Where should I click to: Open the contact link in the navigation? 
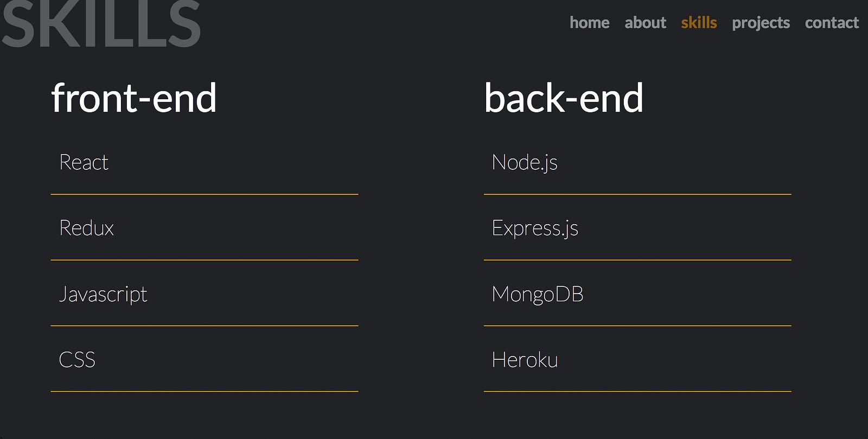click(832, 23)
